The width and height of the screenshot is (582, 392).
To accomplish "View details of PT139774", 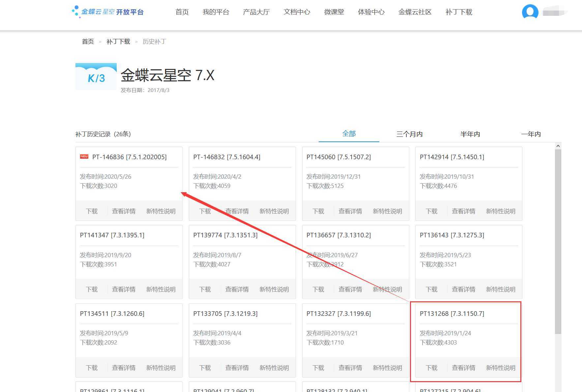I will click(237, 289).
